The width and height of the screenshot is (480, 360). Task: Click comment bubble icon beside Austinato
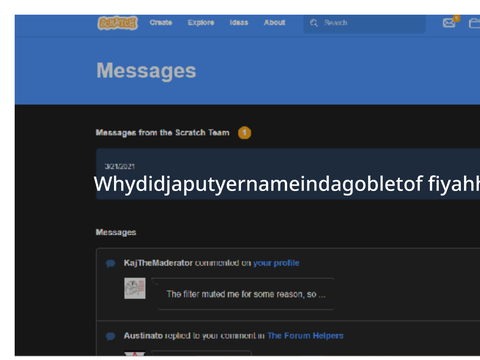click(110, 336)
